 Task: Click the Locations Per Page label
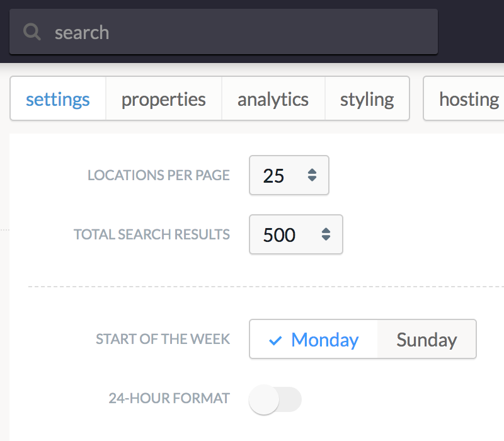point(159,176)
